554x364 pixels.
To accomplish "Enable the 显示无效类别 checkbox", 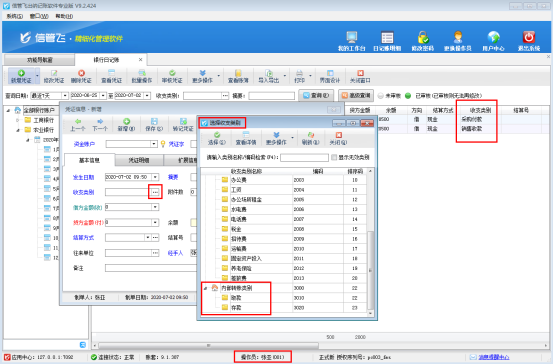I will point(334,158).
